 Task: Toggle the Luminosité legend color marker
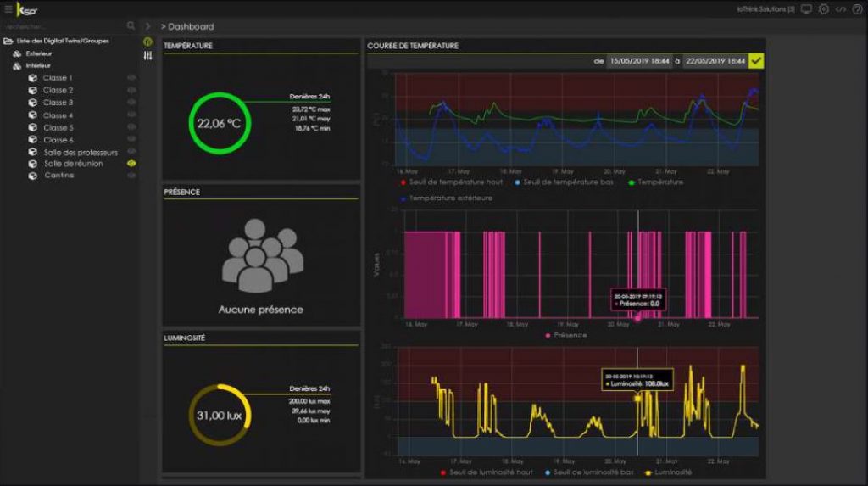pos(649,472)
